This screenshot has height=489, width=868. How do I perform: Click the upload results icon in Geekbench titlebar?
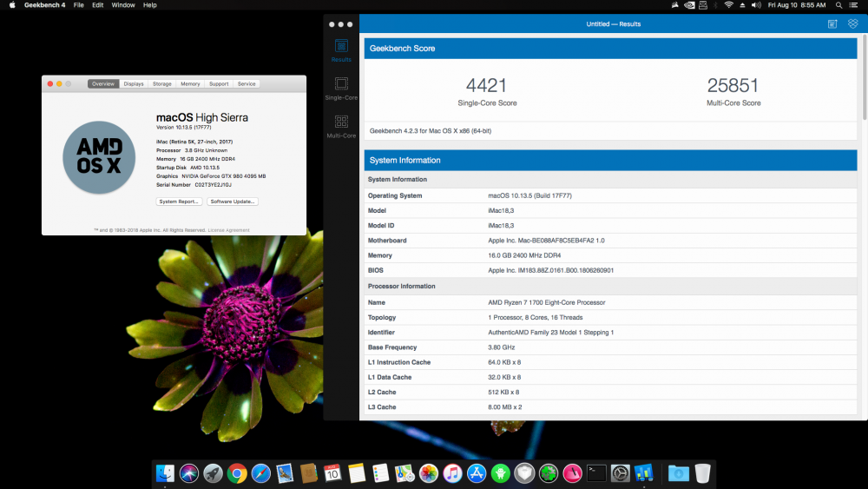[x=832, y=23]
